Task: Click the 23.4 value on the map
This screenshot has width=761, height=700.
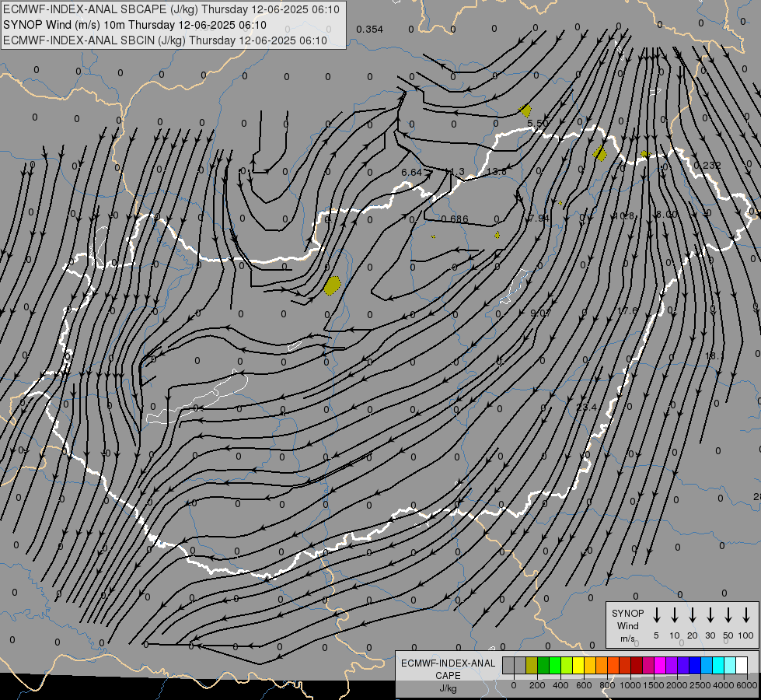Action: pos(586,407)
